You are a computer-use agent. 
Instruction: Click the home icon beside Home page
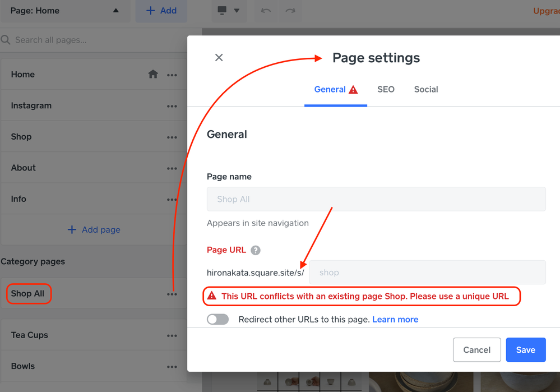pos(153,75)
